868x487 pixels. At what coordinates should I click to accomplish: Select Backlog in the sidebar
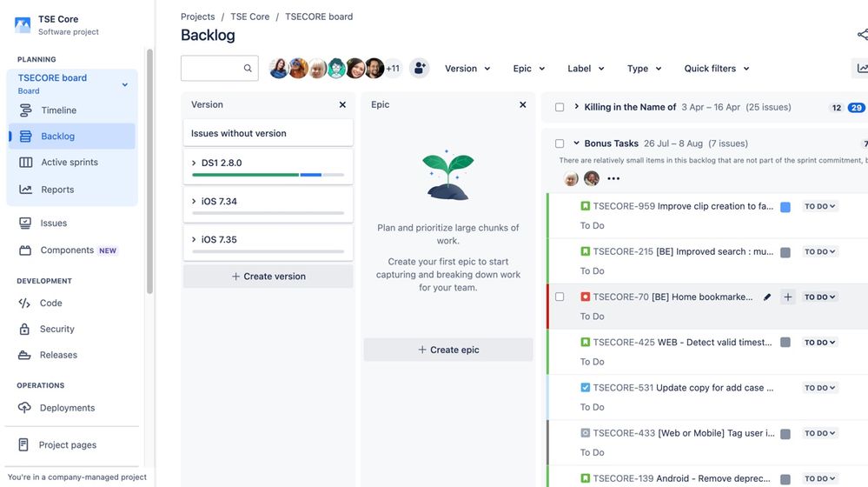71,137
